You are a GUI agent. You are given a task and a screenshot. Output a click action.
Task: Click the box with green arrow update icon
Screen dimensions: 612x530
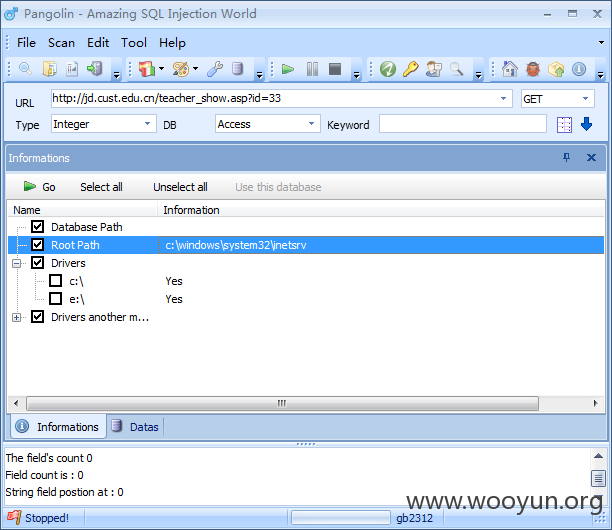(556, 69)
